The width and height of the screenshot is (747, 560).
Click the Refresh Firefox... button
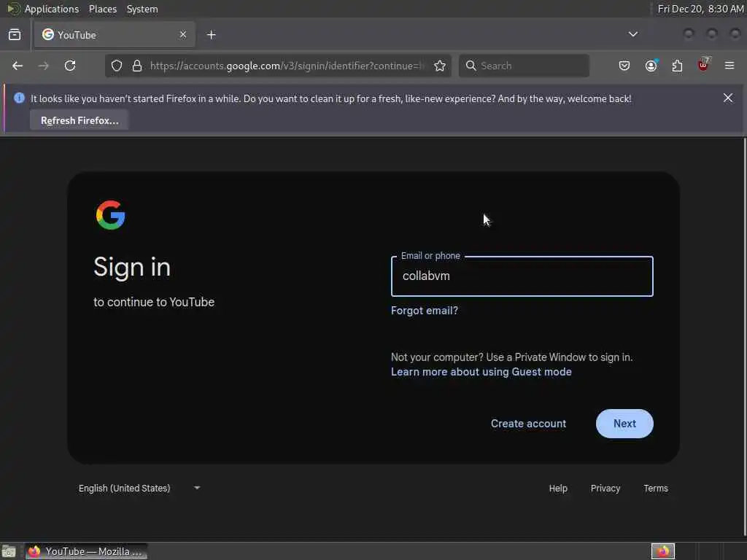pyautogui.click(x=80, y=120)
